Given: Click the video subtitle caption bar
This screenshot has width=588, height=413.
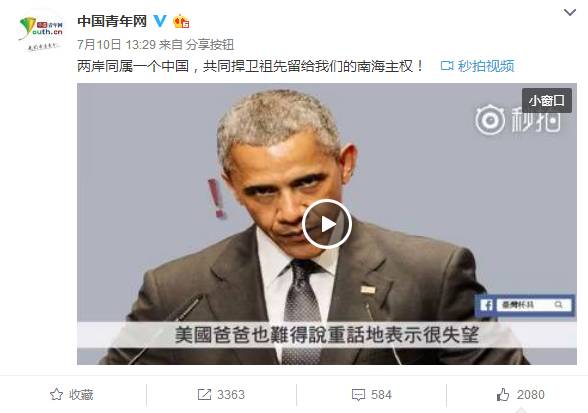Looking at the screenshot, I should [327, 335].
